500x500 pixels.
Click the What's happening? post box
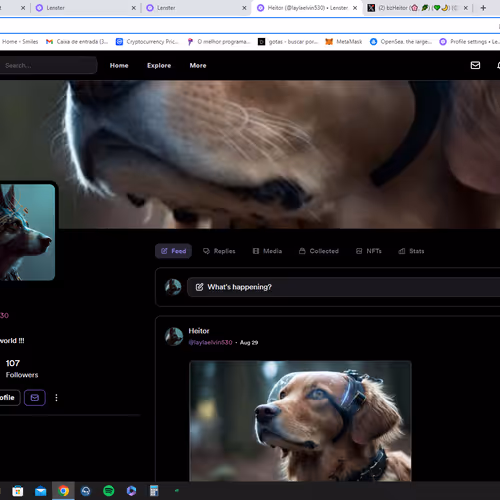click(x=343, y=287)
